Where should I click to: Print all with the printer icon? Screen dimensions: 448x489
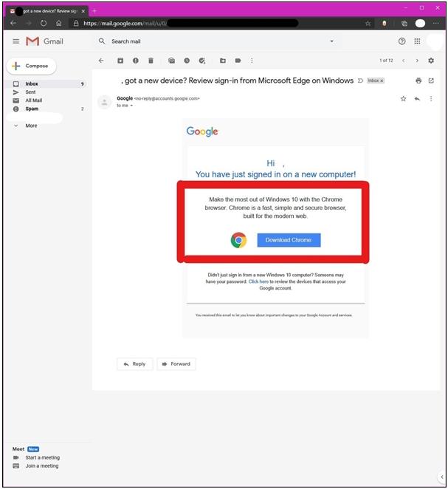tap(418, 81)
